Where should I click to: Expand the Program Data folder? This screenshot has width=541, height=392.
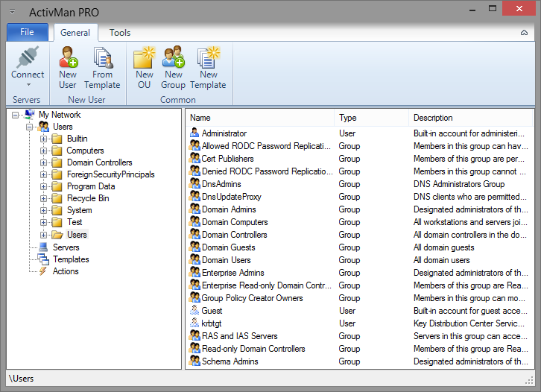pos(43,186)
